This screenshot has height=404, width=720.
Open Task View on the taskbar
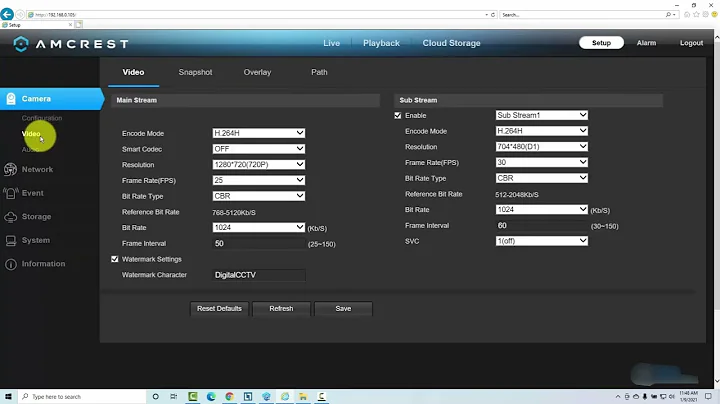tap(174, 397)
